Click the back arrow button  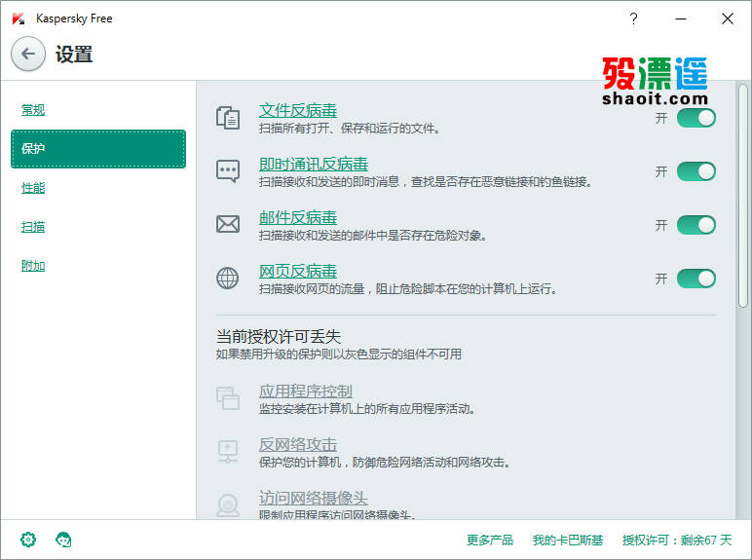(x=28, y=54)
